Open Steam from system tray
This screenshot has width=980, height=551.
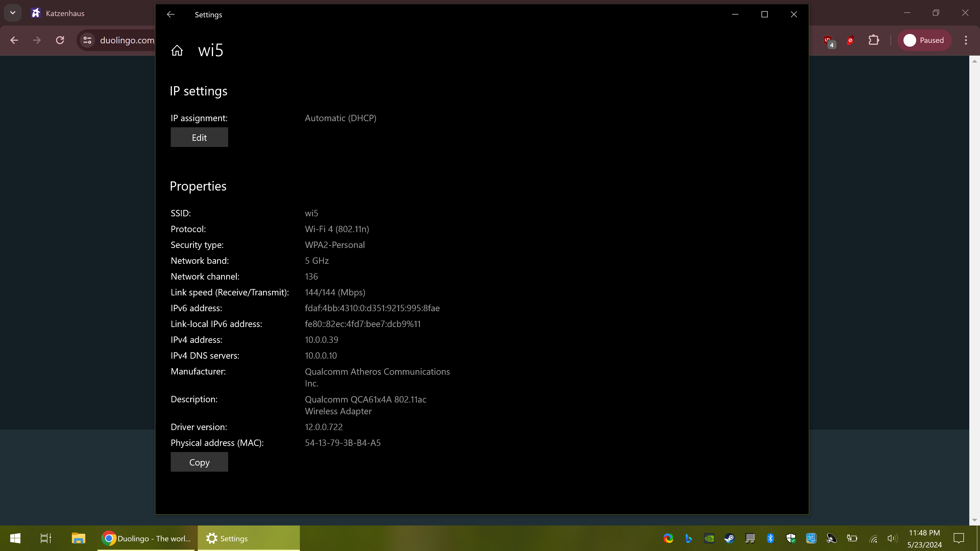(729, 538)
